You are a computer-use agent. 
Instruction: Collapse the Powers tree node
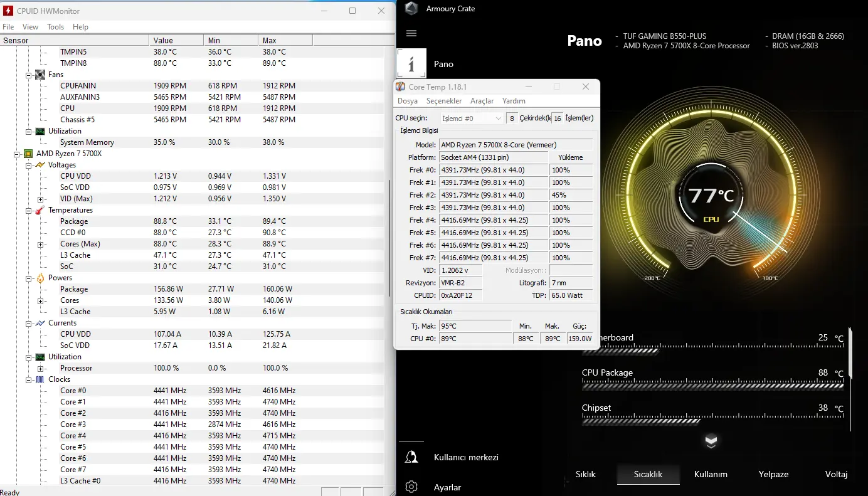[x=29, y=278]
